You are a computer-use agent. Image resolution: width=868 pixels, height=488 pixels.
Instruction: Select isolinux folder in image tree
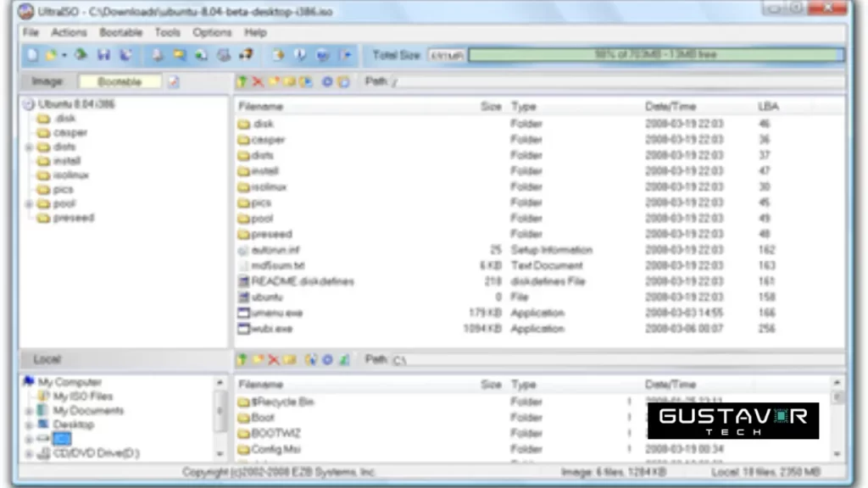coord(71,175)
